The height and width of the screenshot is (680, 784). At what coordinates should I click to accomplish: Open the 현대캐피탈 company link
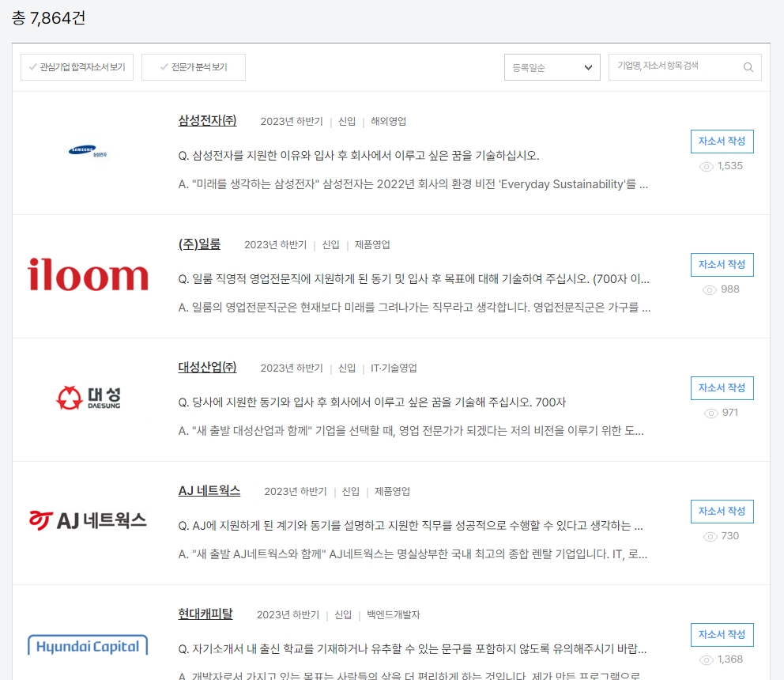(205, 614)
